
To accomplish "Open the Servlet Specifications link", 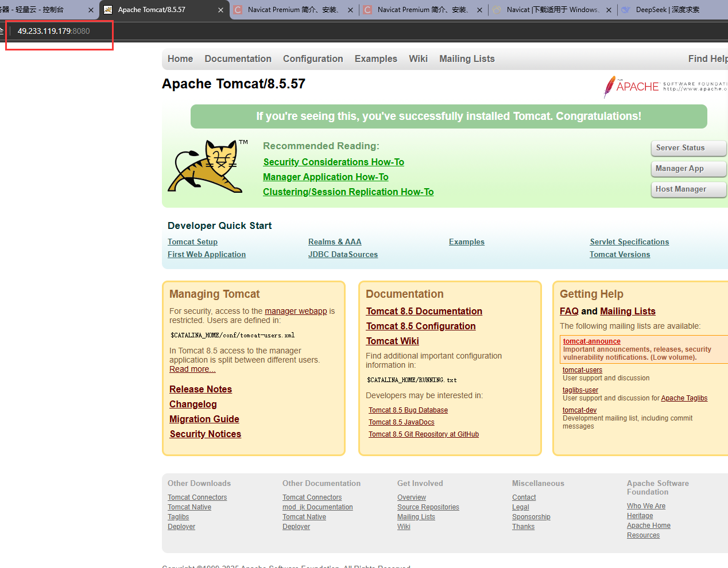I will point(629,242).
